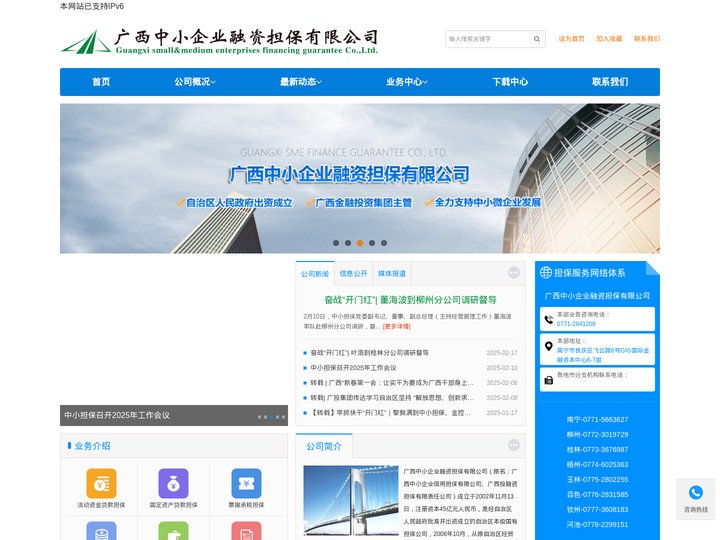Screen dimensions: 720x540
Task: Click the 业务介绍 section heading
Action: coord(92,446)
